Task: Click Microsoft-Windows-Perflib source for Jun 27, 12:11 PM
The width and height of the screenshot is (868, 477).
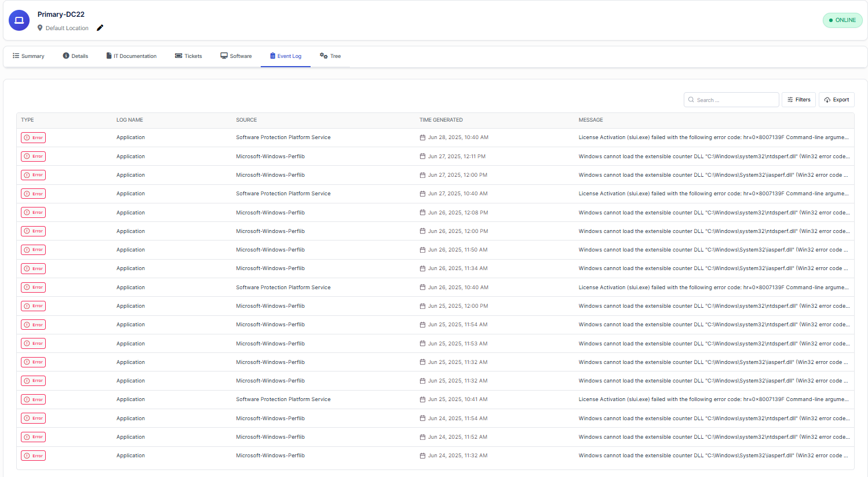Action: pyautogui.click(x=271, y=156)
